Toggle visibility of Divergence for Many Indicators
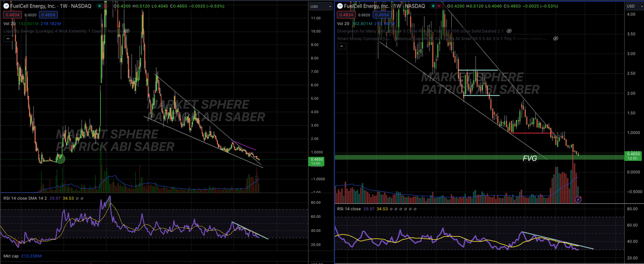 [x=509, y=31]
